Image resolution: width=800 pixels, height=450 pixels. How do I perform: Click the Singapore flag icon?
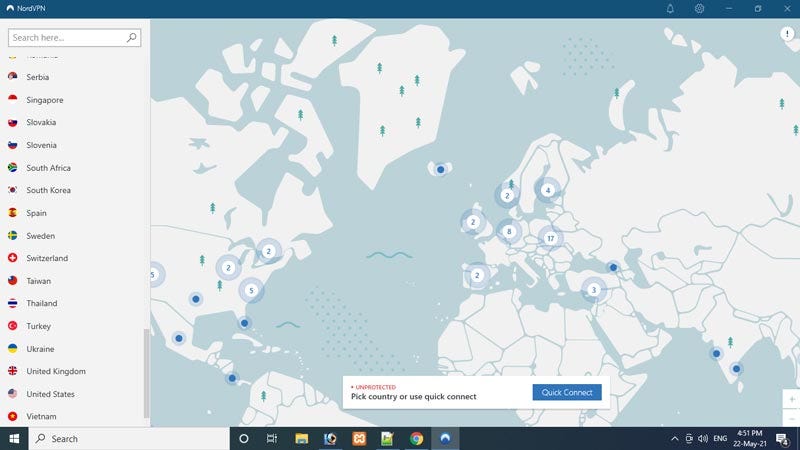[x=13, y=99]
